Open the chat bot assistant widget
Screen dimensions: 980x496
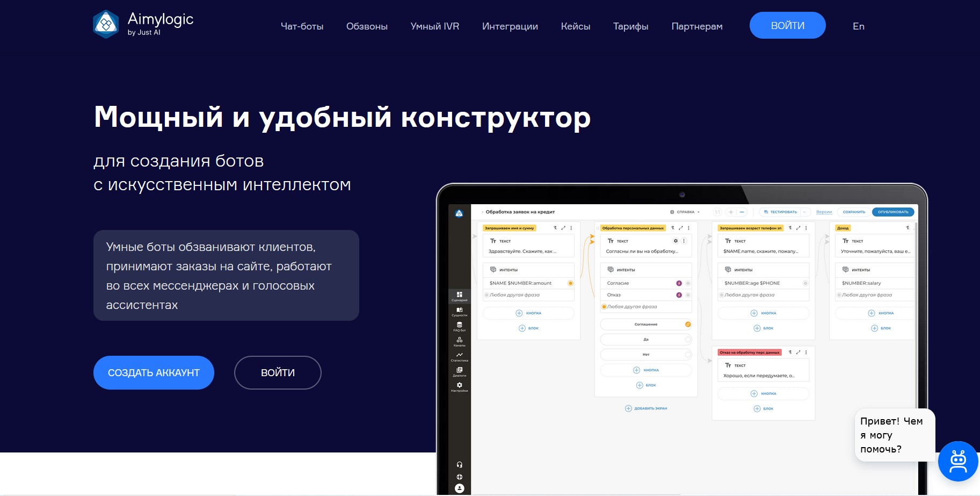958,461
